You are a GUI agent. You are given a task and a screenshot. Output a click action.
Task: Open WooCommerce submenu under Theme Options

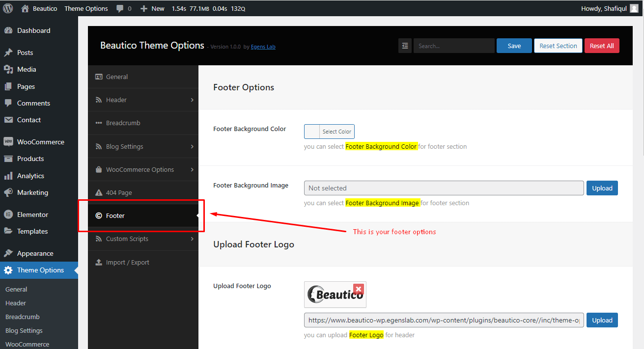28,344
